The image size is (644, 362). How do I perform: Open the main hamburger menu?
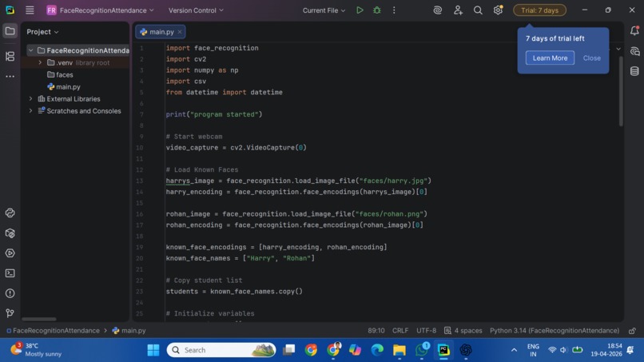[x=30, y=10]
